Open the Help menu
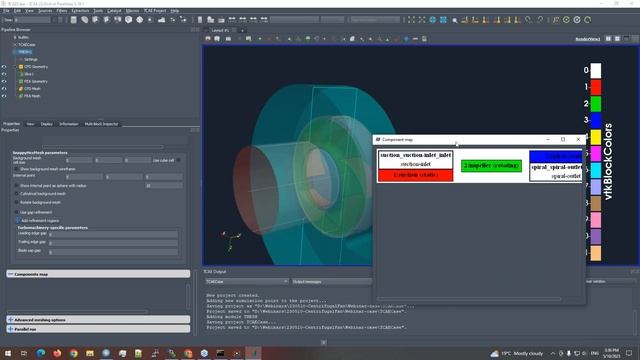 [175, 11]
